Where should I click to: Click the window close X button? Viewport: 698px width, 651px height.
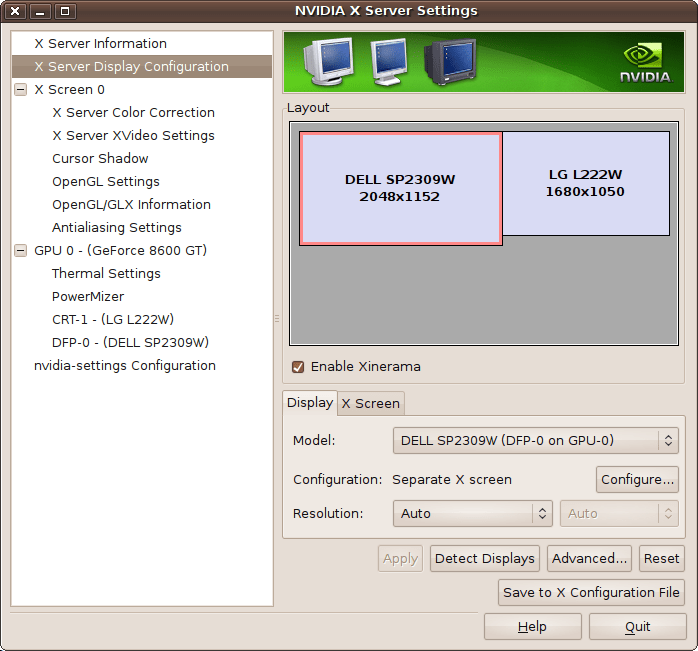tap(15, 11)
